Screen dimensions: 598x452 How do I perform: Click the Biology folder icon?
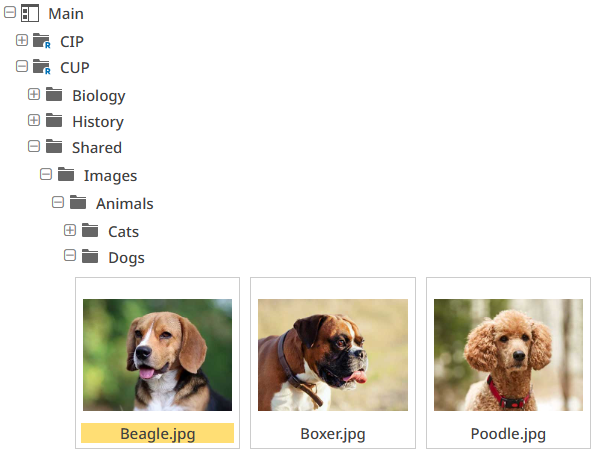[54, 94]
